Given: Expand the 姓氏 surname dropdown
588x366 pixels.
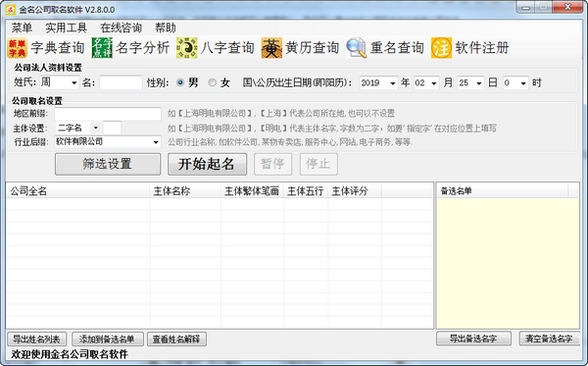Looking at the screenshot, I should tap(73, 82).
